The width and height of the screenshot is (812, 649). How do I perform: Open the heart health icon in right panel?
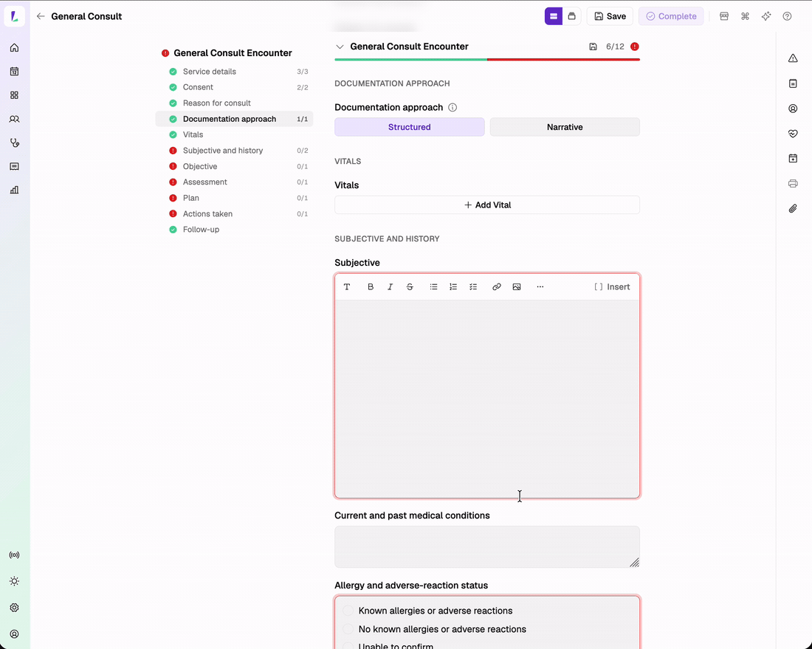793,134
